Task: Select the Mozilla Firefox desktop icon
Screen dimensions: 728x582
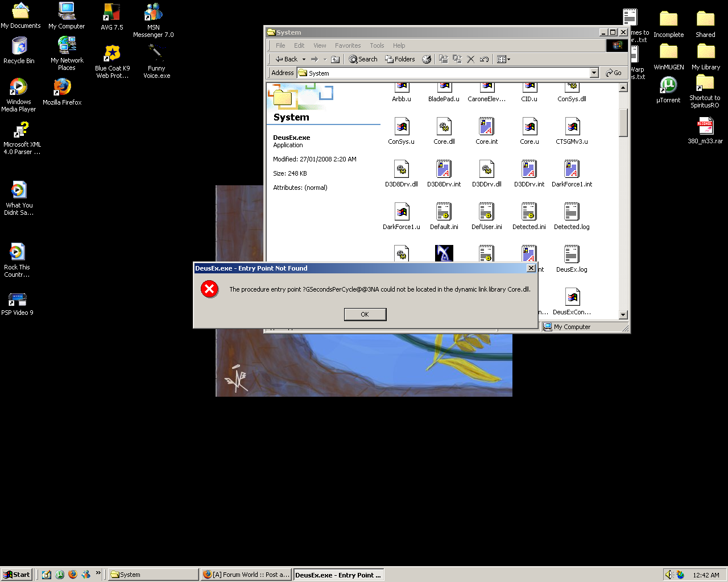Action: pyautogui.click(x=62, y=92)
